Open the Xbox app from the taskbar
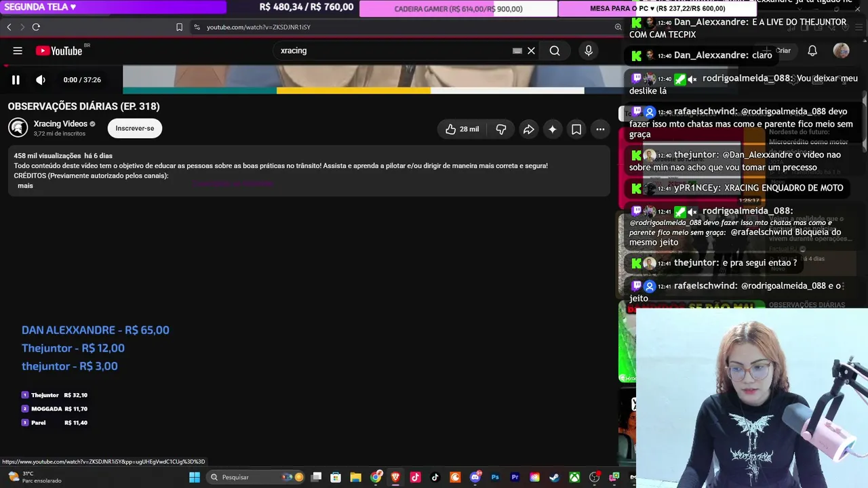Image resolution: width=868 pixels, height=488 pixels. pyautogui.click(x=574, y=477)
